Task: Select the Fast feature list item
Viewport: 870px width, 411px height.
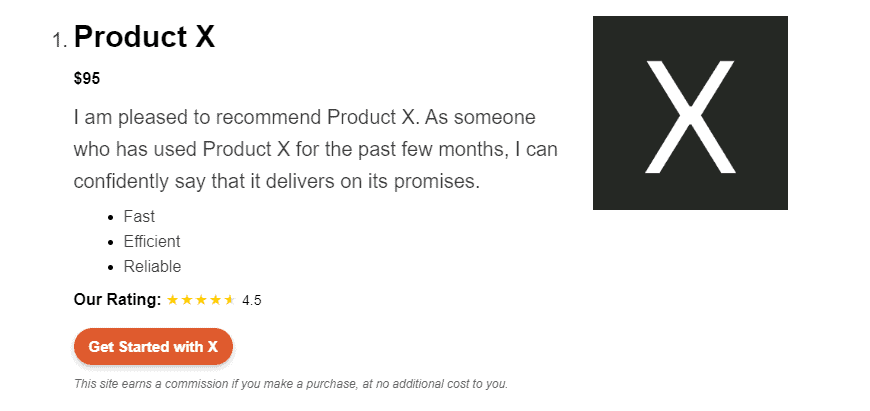Action: [139, 216]
